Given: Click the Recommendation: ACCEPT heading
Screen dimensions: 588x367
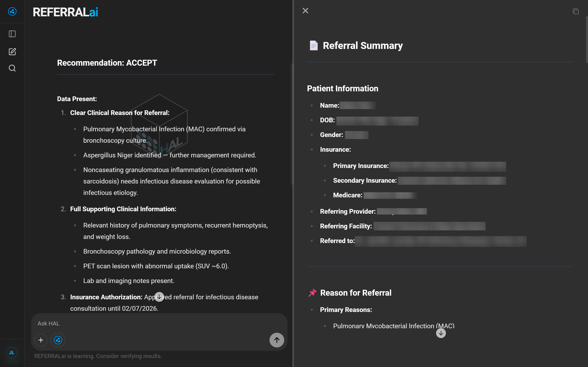Looking at the screenshot, I should [107, 63].
